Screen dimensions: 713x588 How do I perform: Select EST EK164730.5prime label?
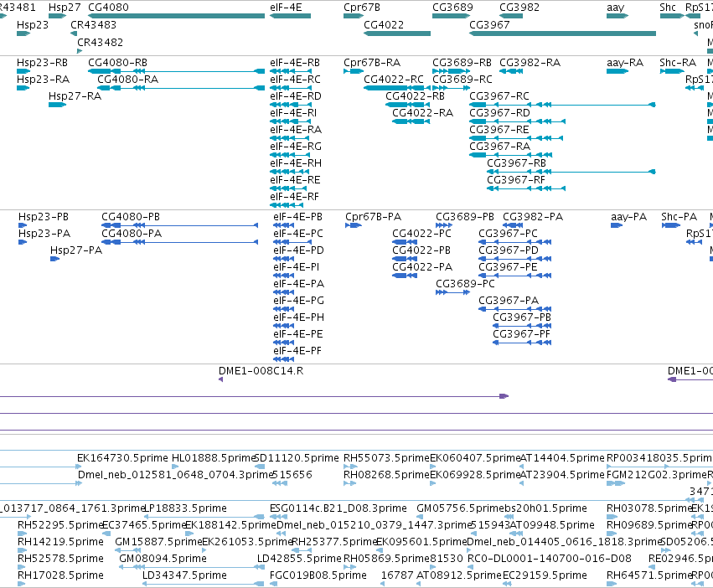(123, 457)
